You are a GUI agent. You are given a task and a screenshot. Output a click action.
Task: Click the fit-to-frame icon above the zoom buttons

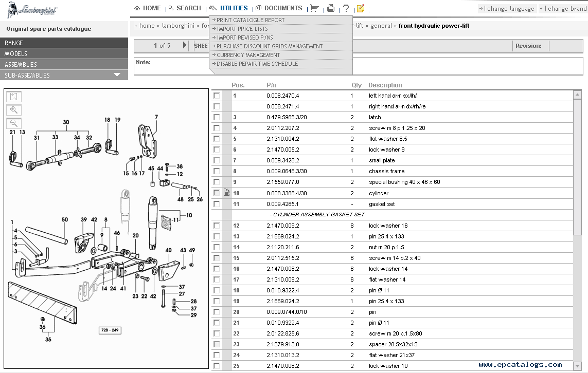pyautogui.click(x=14, y=97)
